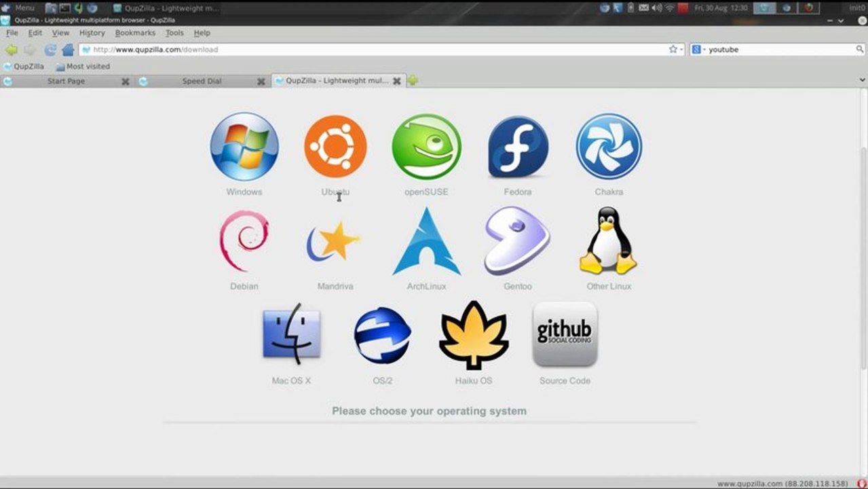Reload the page with the refresh icon
The width and height of the screenshot is (868, 489).
click(x=50, y=50)
